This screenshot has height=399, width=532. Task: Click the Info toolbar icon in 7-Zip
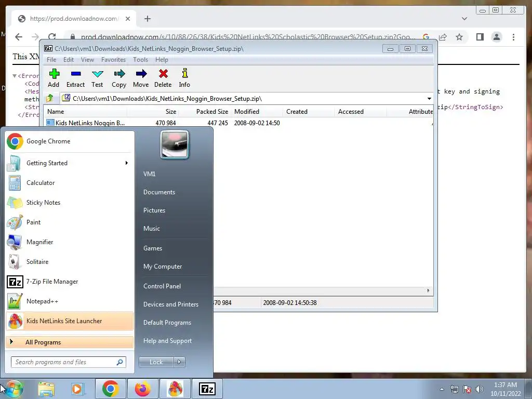click(184, 78)
